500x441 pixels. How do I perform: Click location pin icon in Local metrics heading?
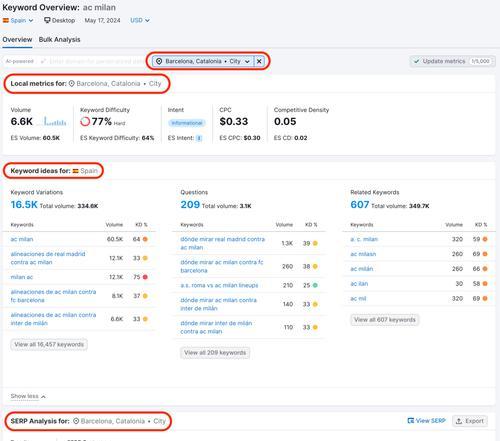72,84
